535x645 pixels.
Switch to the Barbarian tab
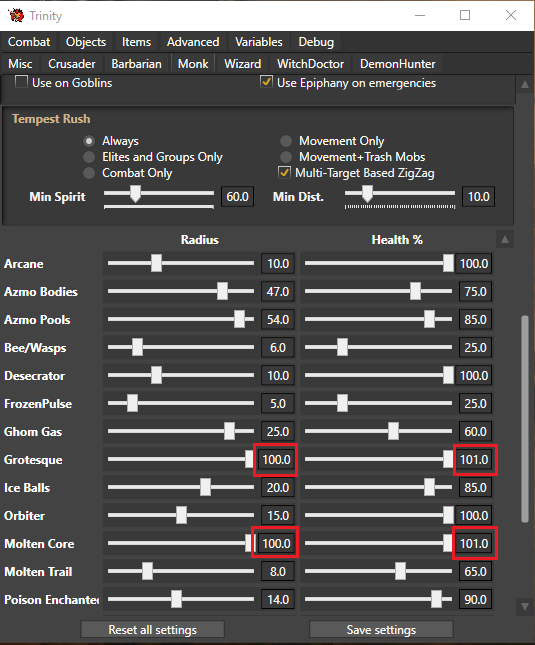pos(136,64)
